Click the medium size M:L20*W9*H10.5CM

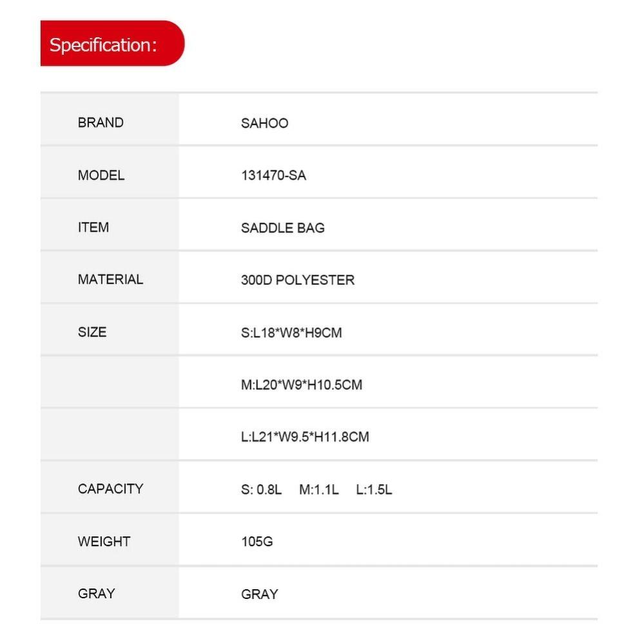click(301, 385)
